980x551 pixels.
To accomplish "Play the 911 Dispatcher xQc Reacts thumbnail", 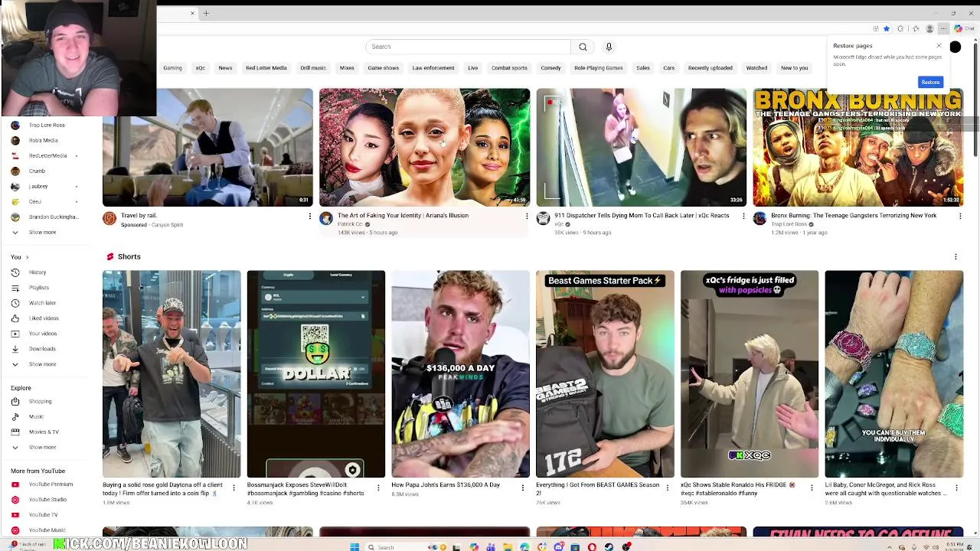I will click(x=641, y=147).
